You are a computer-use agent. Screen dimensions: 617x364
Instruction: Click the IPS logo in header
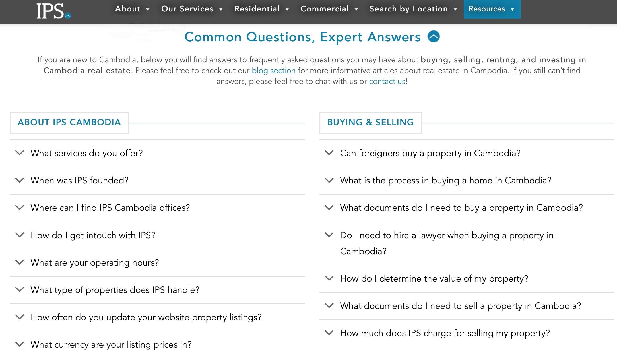(53, 11)
